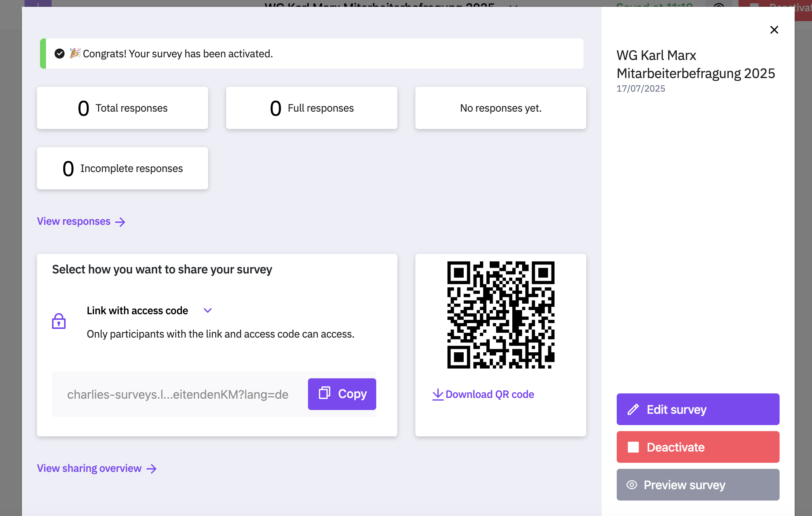Click the QR code image
This screenshot has width=812, height=516.
pyautogui.click(x=501, y=315)
